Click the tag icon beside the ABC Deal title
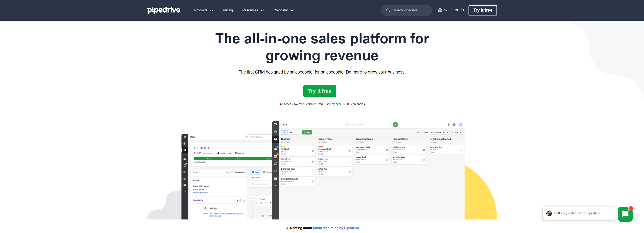This screenshot has width=644, height=233. pos(209,148)
